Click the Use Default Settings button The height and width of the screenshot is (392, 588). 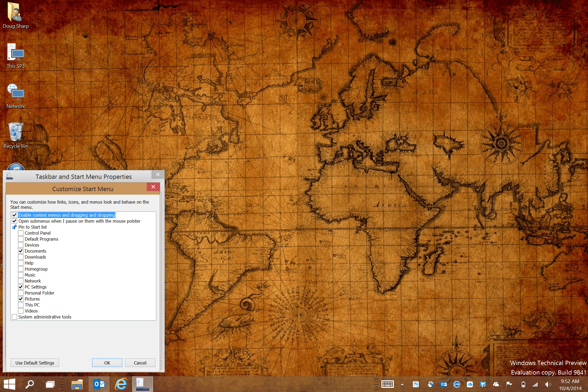[x=35, y=363]
